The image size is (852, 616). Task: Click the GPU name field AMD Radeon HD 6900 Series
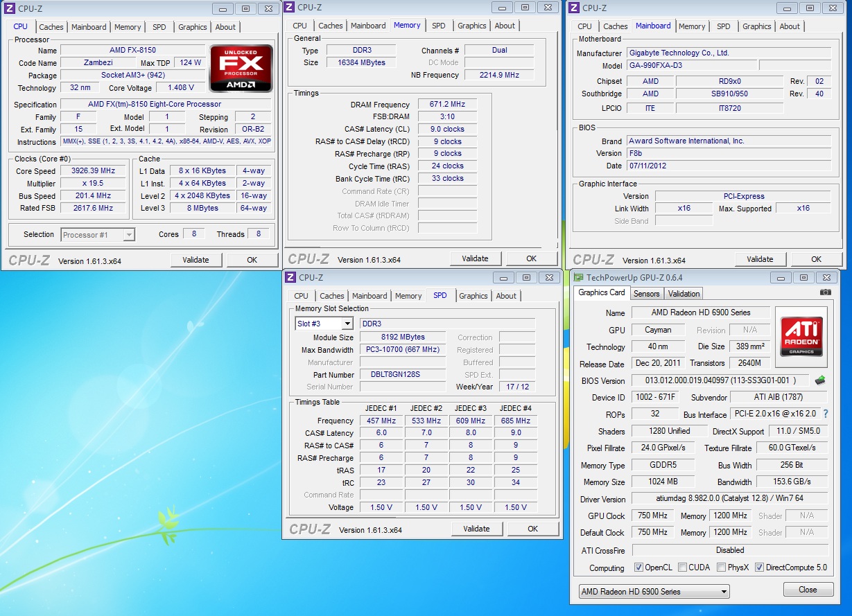(700, 313)
